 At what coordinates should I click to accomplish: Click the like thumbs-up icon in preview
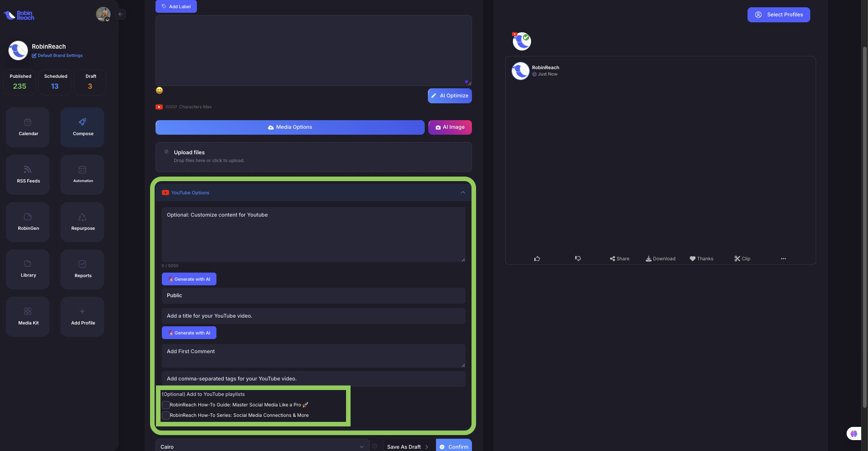537,258
